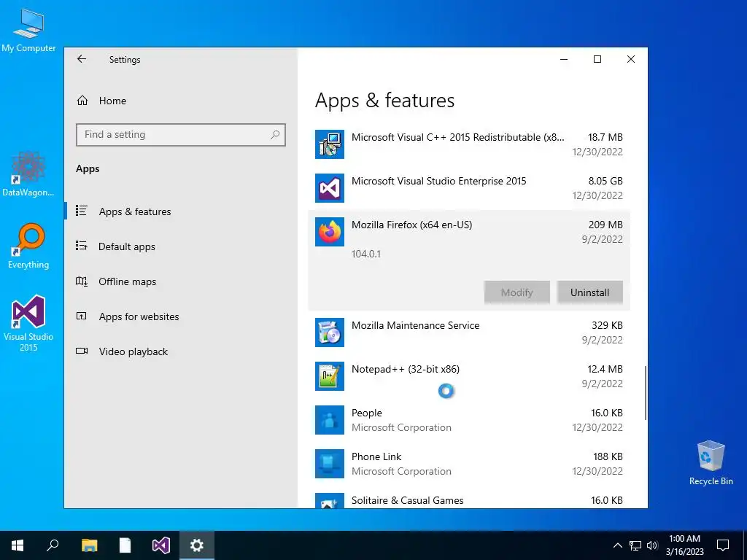The height and width of the screenshot is (560, 747).
Task: Open the Offline maps section
Action: point(127,282)
